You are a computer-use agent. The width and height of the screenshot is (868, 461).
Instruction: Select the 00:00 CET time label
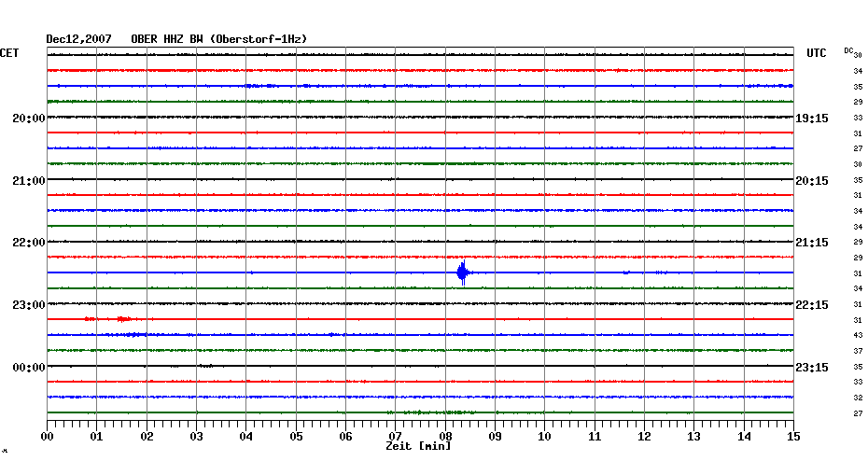point(29,368)
